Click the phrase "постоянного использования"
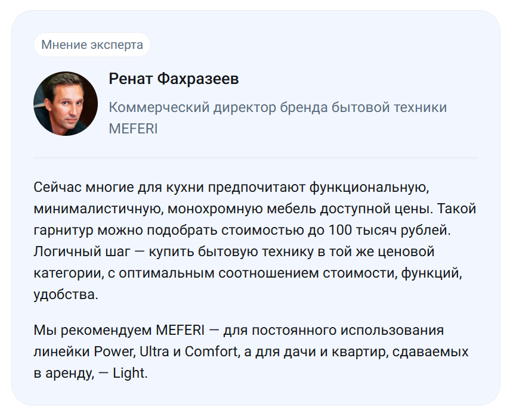 (348, 330)
